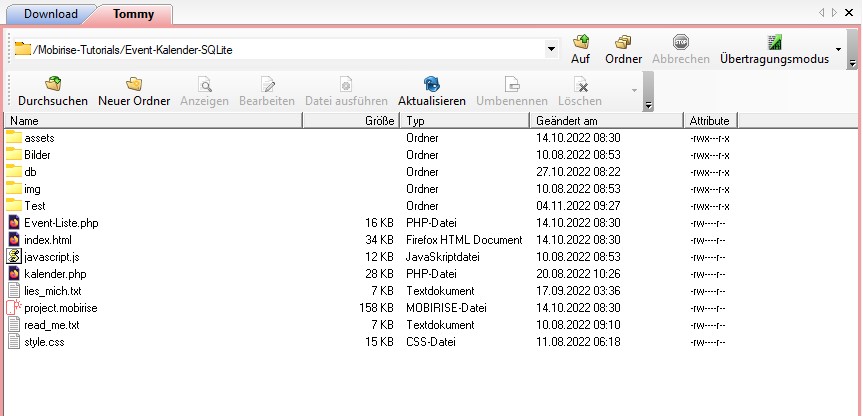863x416 pixels.
Task: Open the Ordner toolbar icon
Action: coord(623,42)
